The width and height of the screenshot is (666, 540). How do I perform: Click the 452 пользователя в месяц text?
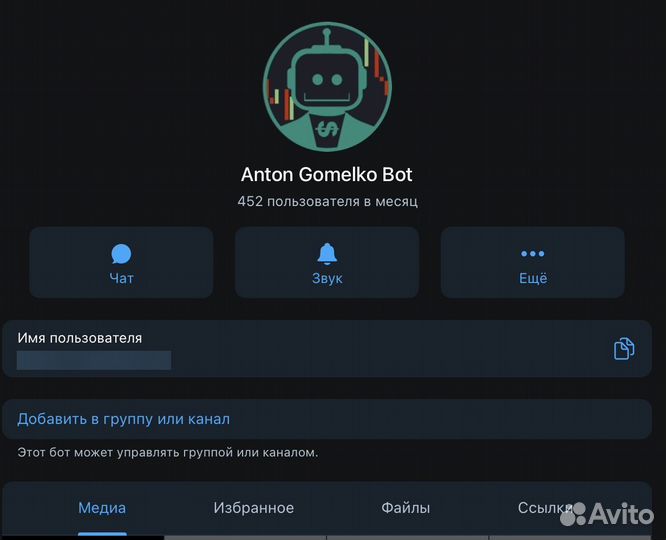click(x=327, y=201)
